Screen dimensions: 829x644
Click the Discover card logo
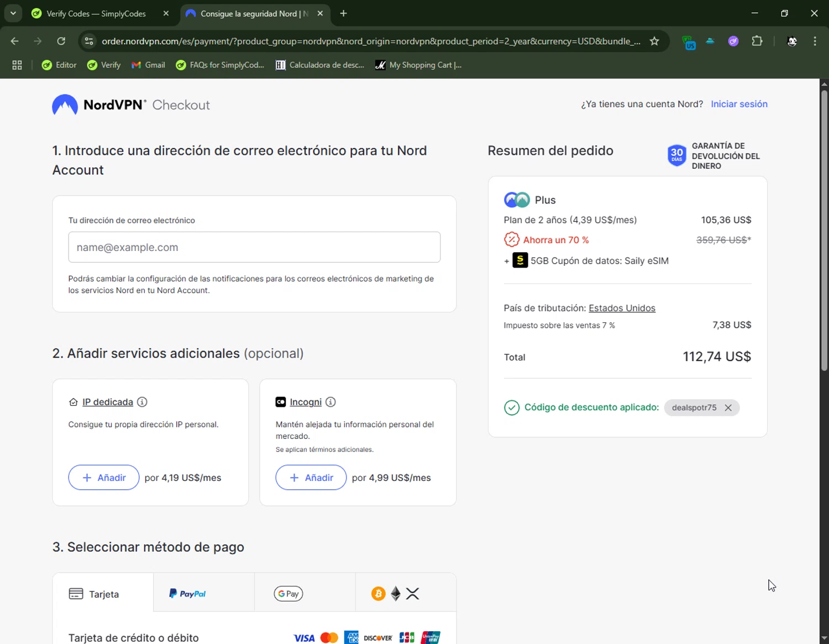378,638
